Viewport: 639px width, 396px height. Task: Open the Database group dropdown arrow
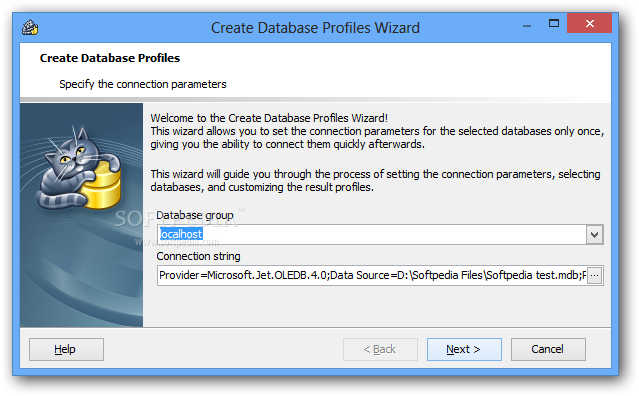point(595,235)
